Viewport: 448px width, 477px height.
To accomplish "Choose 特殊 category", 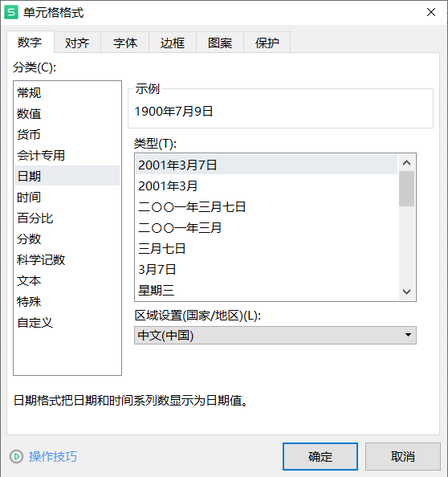I will click(x=67, y=301).
